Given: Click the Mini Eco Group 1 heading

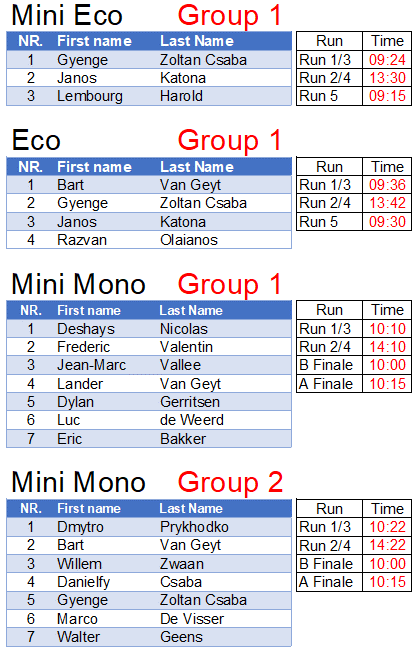Looking at the screenshot, I should pos(147,15).
